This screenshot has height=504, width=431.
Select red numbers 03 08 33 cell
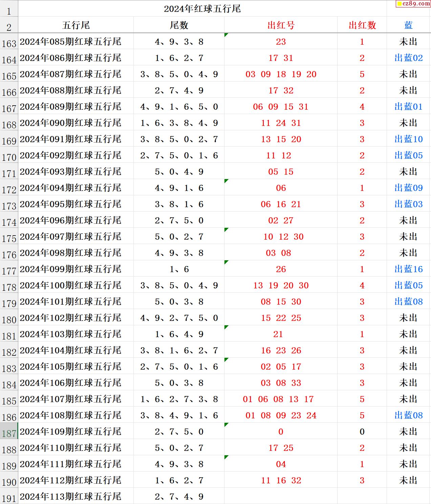281,383
